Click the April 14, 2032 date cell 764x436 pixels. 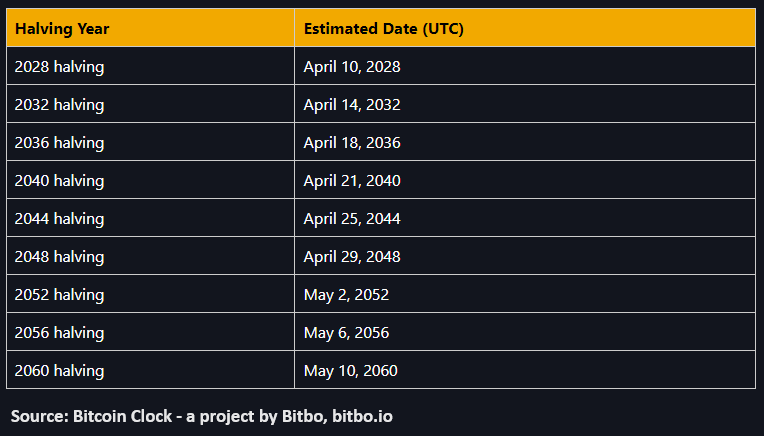(x=352, y=105)
